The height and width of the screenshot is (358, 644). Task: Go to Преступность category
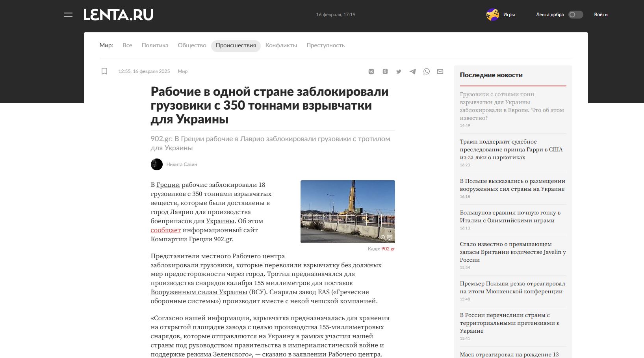pyautogui.click(x=325, y=45)
